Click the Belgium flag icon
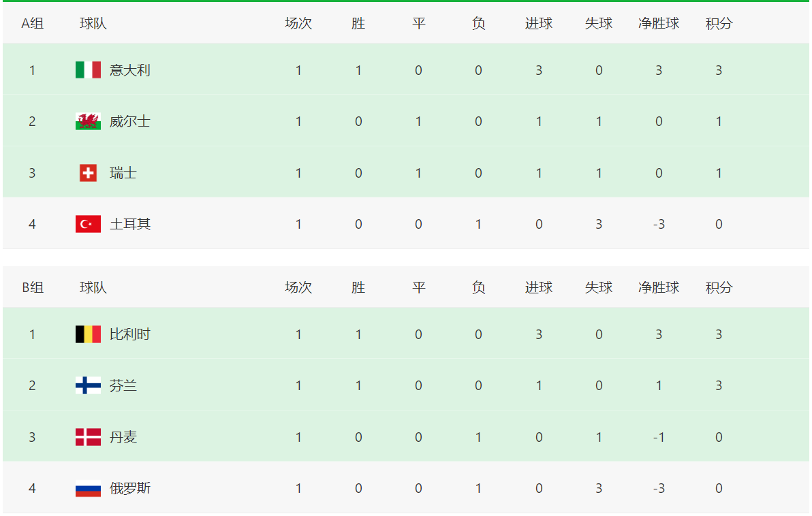 tap(88, 334)
